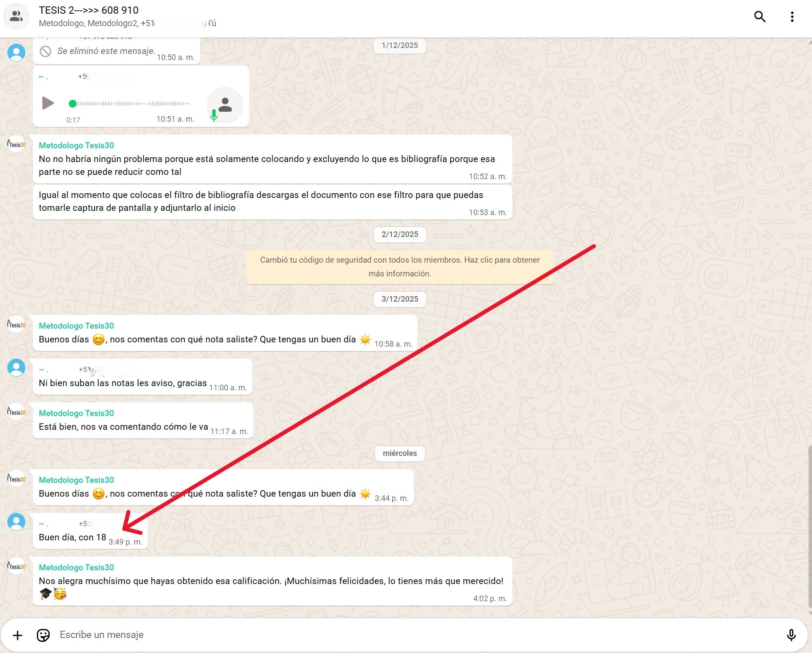
Task: Click timestamp 4:02 p. m.
Action: (x=490, y=599)
